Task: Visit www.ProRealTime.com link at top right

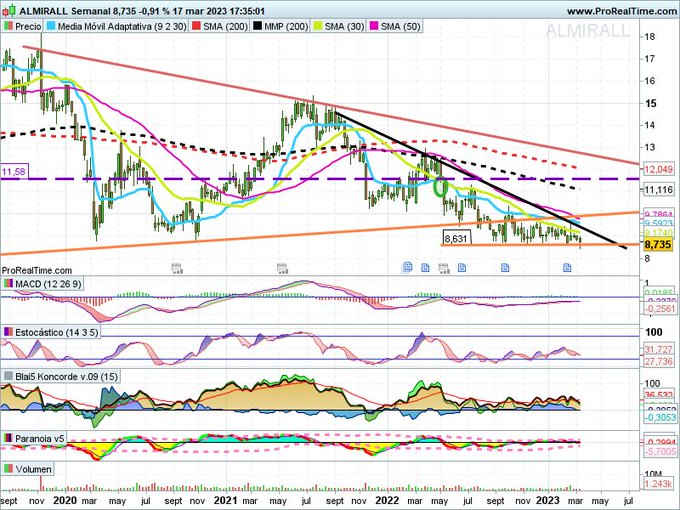Action: pos(621,11)
